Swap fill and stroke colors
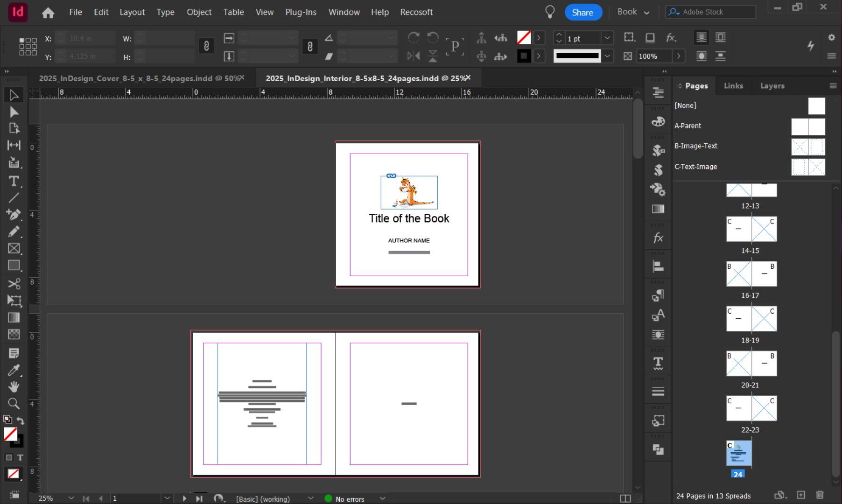The width and height of the screenshot is (842, 504). point(21,420)
